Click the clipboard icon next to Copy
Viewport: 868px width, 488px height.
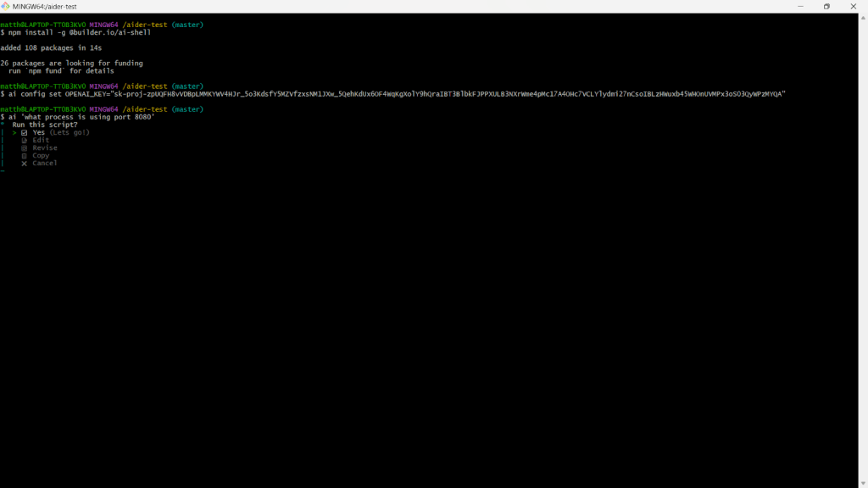pos(25,155)
